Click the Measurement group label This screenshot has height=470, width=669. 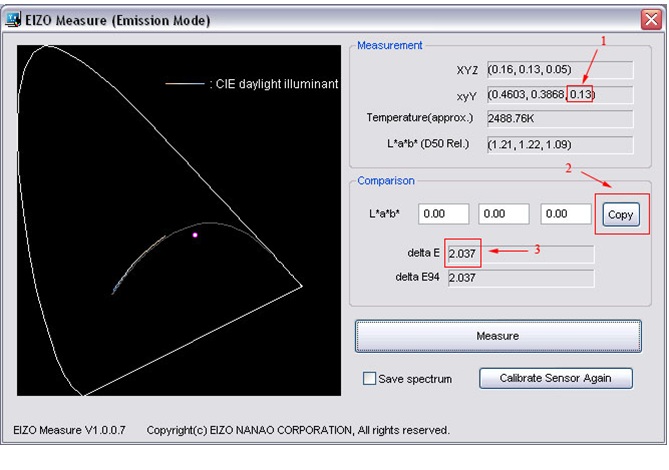(390, 45)
